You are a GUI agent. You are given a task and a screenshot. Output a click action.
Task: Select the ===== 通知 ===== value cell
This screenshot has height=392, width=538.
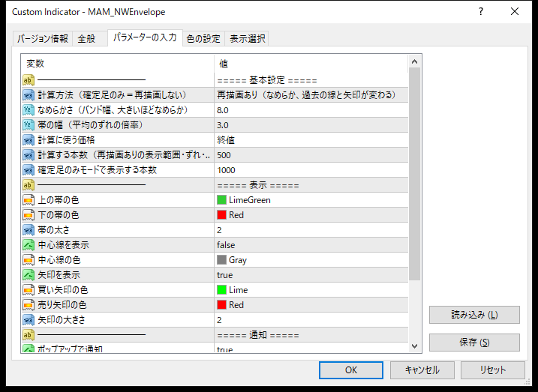click(x=311, y=335)
